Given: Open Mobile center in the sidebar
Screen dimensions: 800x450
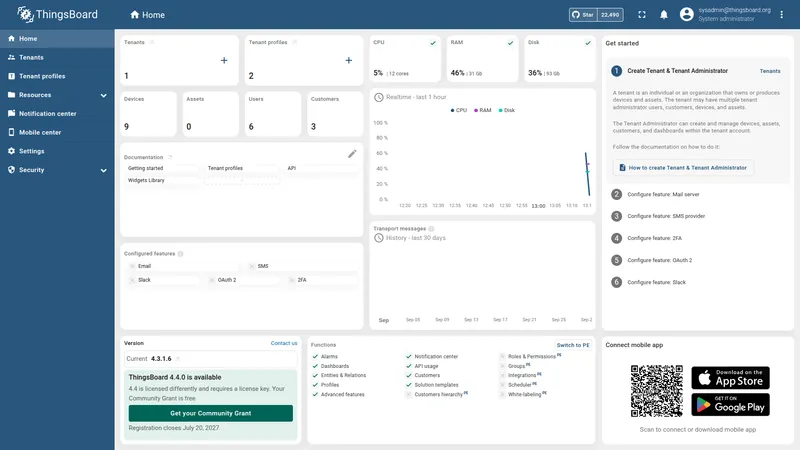Looking at the screenshot, I should click(x=57, y=132).
